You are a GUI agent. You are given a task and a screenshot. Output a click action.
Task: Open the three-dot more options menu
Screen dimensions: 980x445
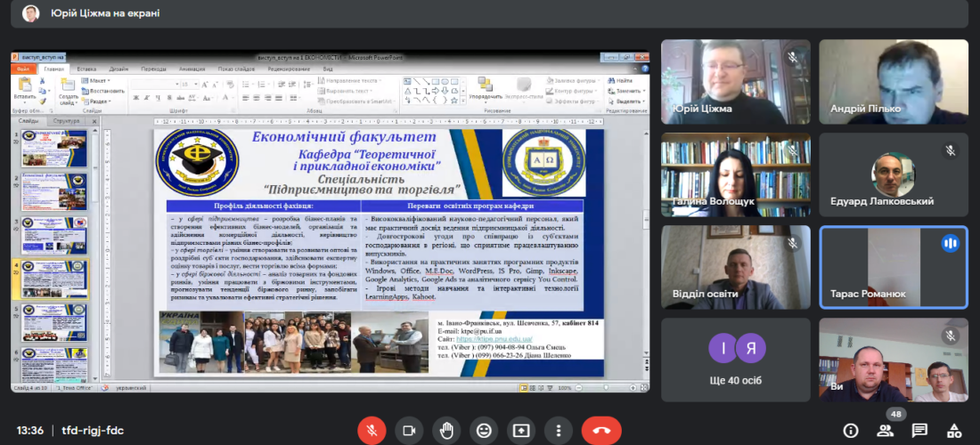[x=559, y=431]
